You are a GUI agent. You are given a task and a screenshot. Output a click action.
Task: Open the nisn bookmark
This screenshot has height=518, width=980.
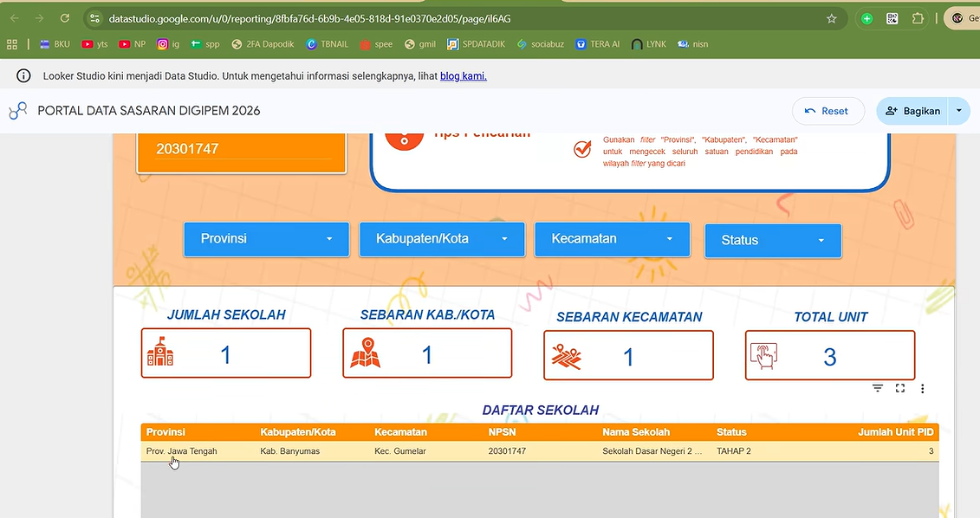pos(692,43)
